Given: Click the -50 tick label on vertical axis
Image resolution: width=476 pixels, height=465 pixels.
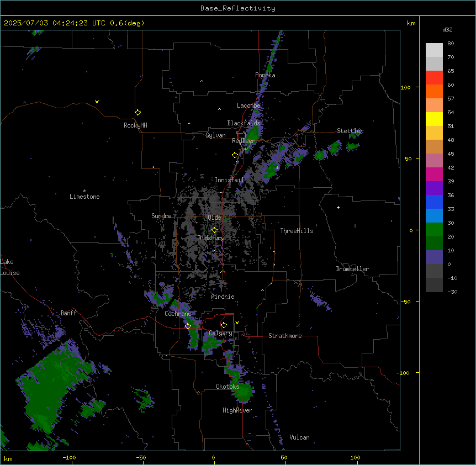Looking at the screenshot, I should click(405, 302).
